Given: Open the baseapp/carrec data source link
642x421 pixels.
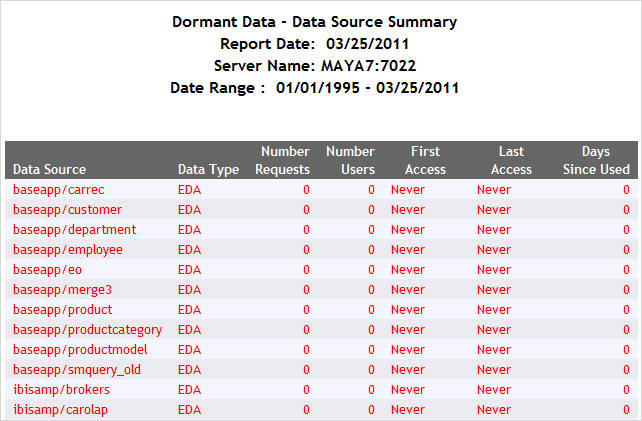Looking at the screenshot, I should point(59,190).
